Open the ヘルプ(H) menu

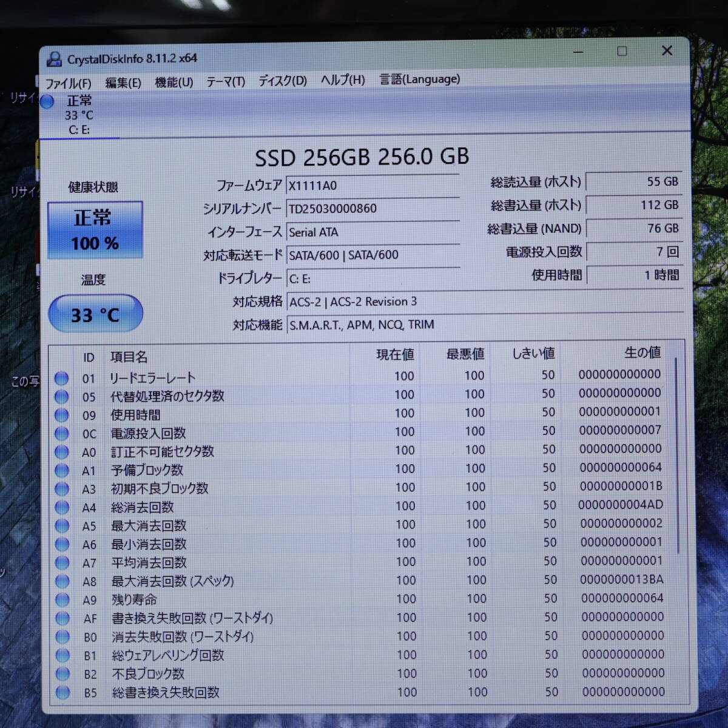tap(343, 80)
